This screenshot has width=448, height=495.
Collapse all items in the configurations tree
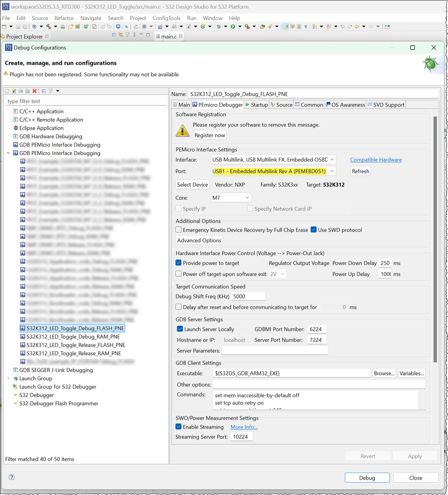[44, 91]
